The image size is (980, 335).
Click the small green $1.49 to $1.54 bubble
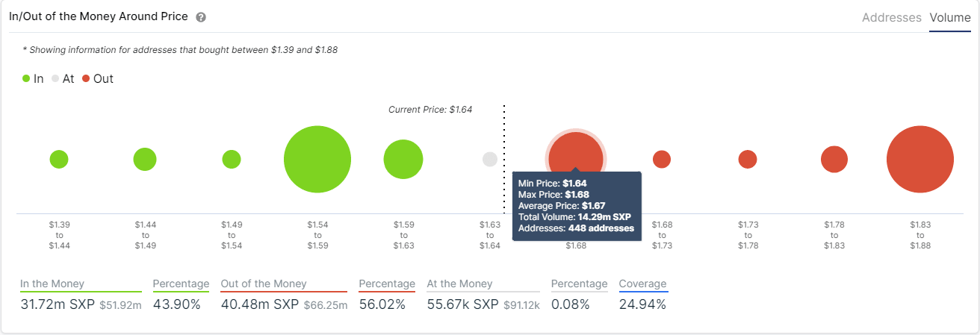pos(232,159)
